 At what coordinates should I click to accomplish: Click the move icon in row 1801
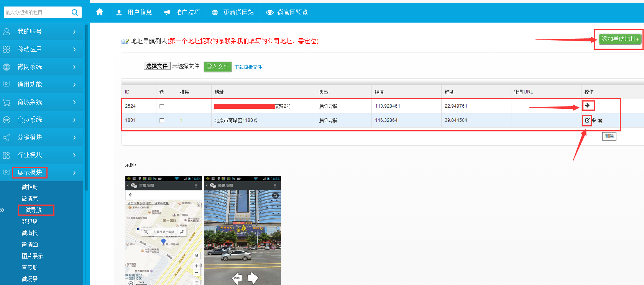(x=594, y=120)
